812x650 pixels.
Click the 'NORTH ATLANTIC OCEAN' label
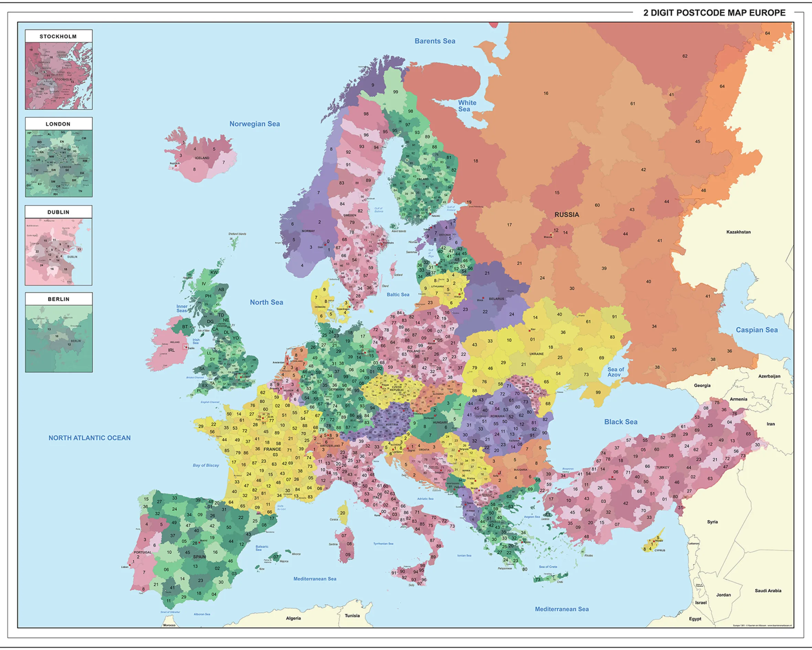pyautogui.click(x=90, y=438)
